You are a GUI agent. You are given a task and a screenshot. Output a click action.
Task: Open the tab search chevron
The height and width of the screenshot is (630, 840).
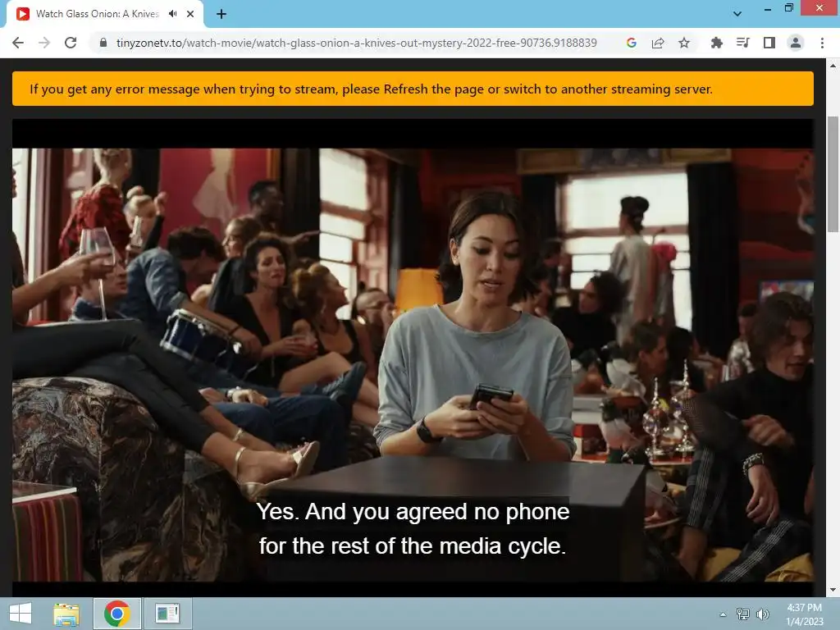coord(737,14)
